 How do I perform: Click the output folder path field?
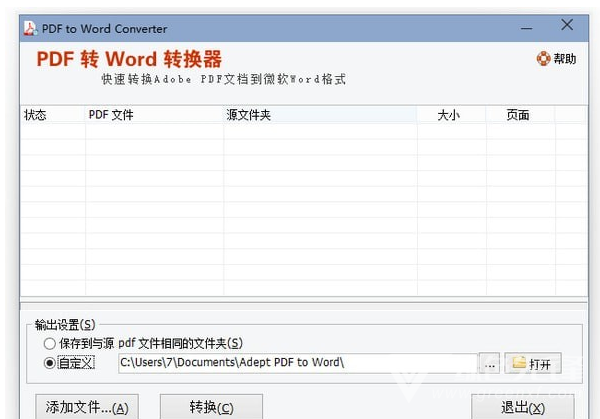click(x=298, y=363)
